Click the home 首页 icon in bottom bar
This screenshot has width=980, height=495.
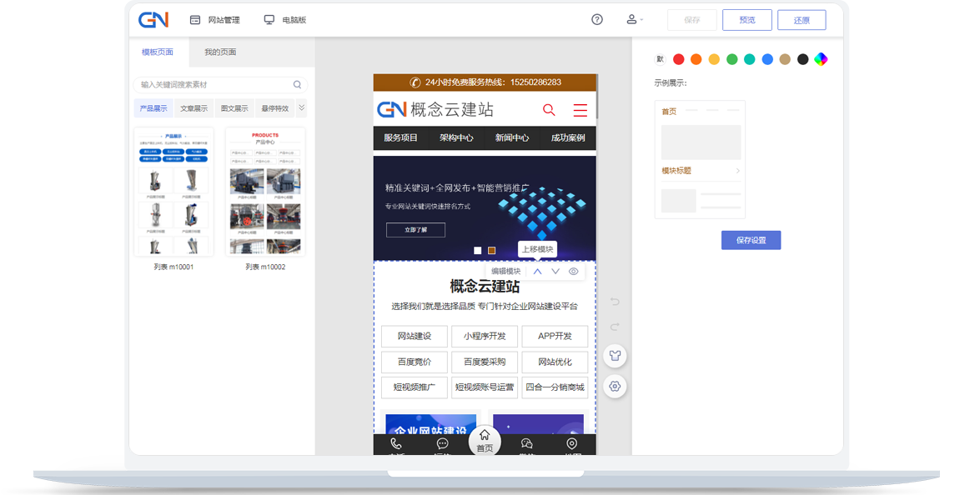pos(485,440)
